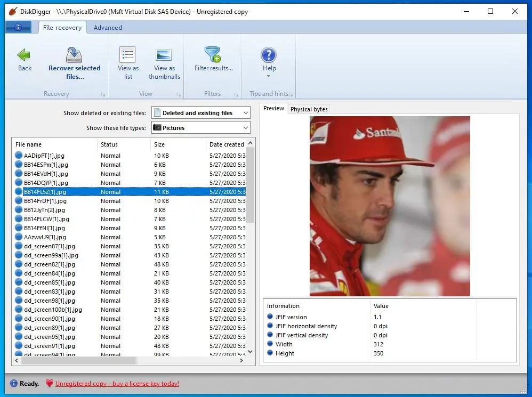This screenshot has width=532, height=397.
Task: Click Recover selected files icon
Action: 74,55
